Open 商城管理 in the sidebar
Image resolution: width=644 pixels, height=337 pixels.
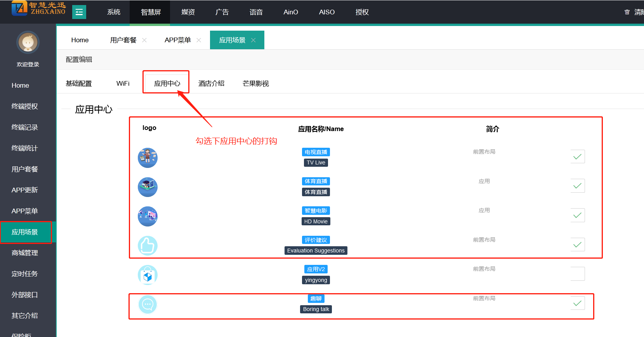click(25, 253)
